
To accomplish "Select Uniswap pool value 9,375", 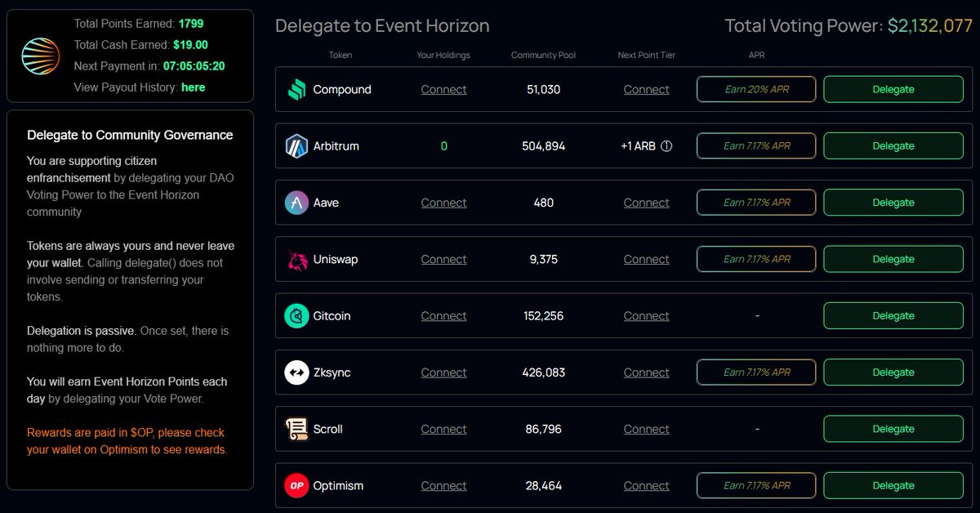I will point(543,260).
